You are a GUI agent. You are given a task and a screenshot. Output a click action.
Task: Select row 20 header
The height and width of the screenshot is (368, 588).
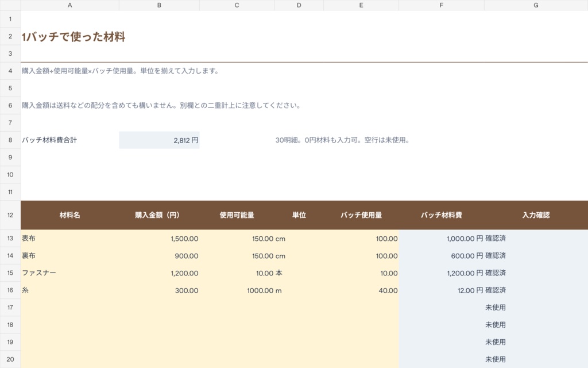point(10,359)
